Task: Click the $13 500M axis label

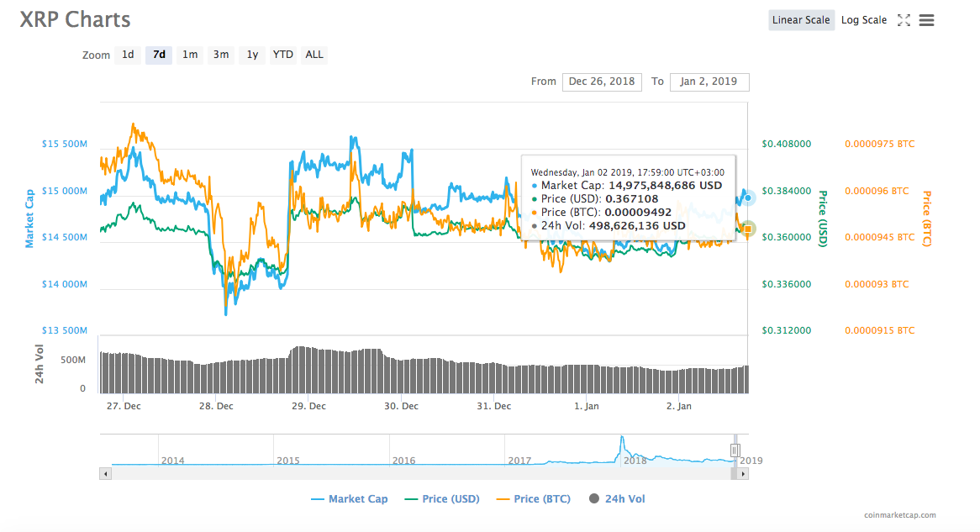Action: (x=65, y=330)
